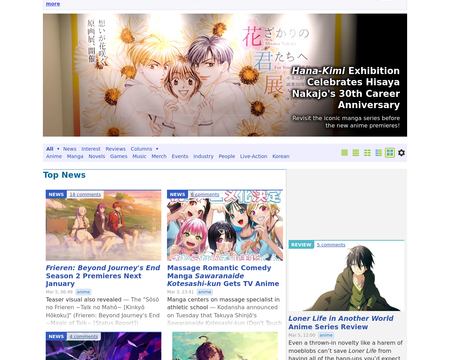450x360 pixels.
Task: Filter by Anime topic
Action: coord(54,156)
